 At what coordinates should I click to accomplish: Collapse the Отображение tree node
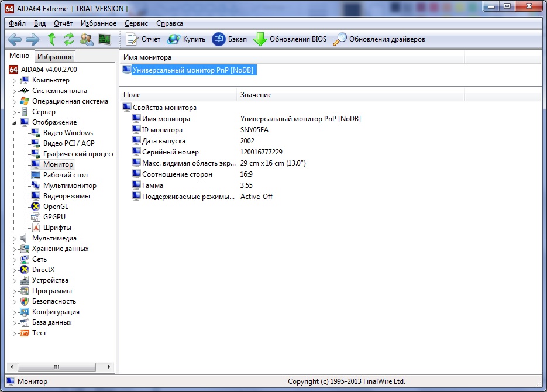15,122
